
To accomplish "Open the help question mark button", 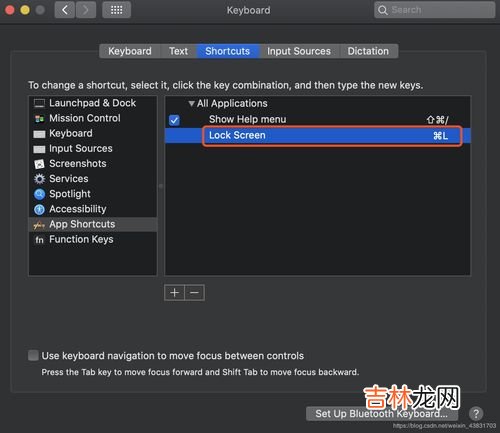I will (476, 414).
